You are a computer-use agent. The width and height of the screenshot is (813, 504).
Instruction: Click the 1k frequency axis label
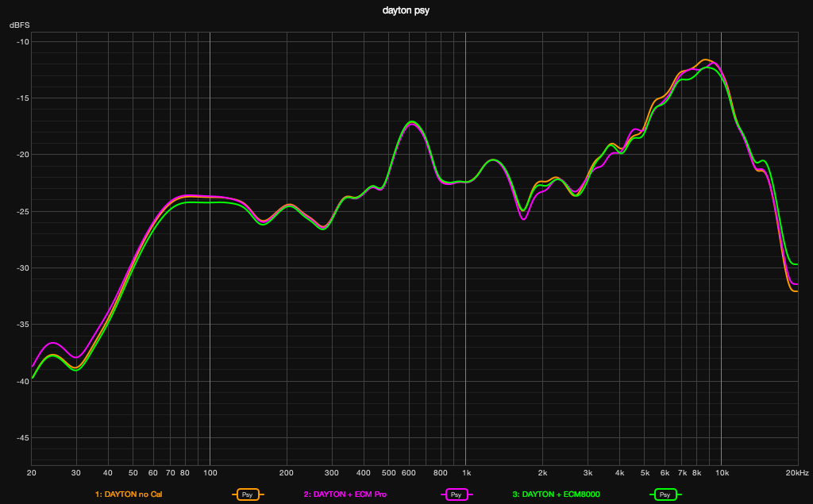pyautogui.click(x=467, y=473)
